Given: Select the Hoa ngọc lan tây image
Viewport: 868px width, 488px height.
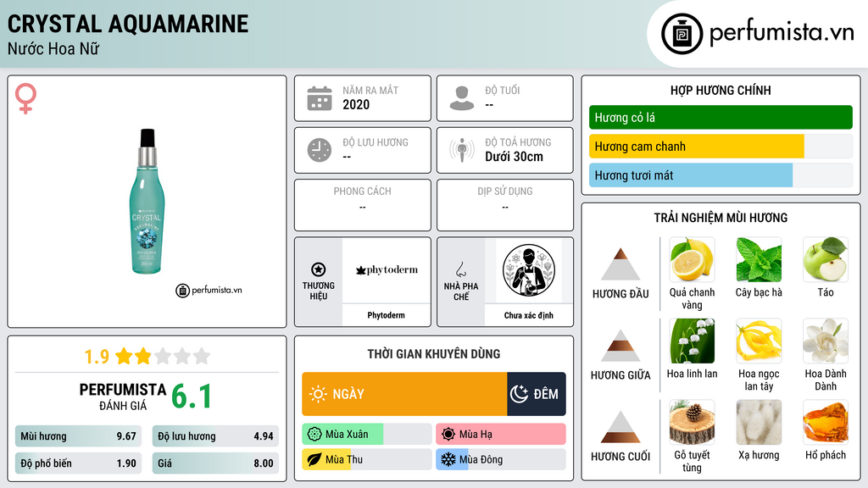Looking at the screenshot, I should tap(759, 341).
